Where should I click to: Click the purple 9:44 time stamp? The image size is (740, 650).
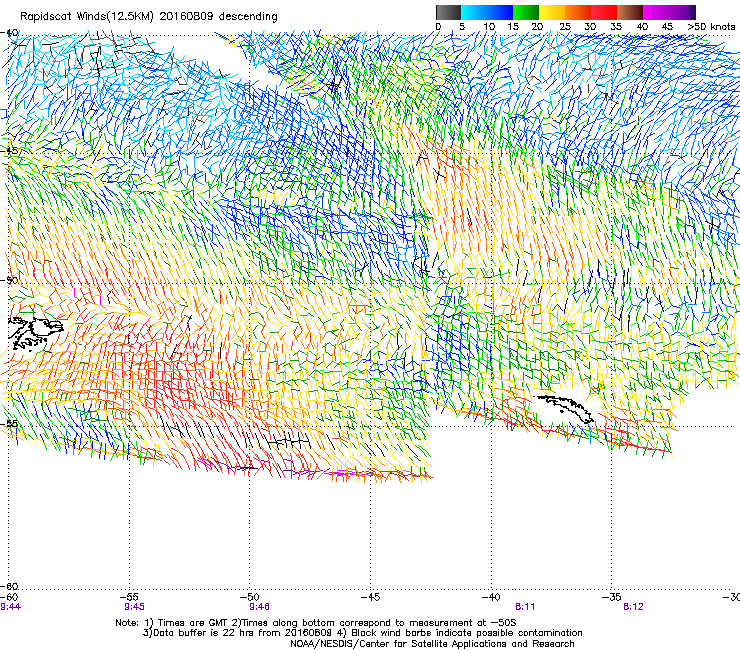10,607
